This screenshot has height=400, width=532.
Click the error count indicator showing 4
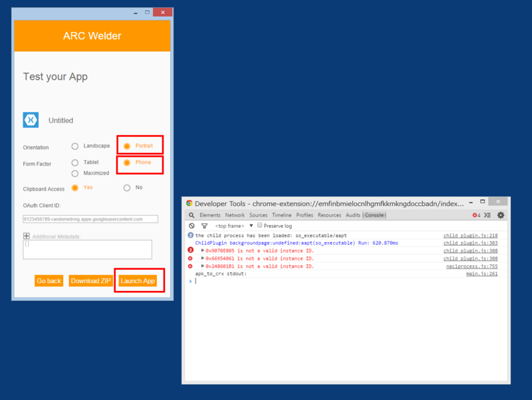[476, 215]
